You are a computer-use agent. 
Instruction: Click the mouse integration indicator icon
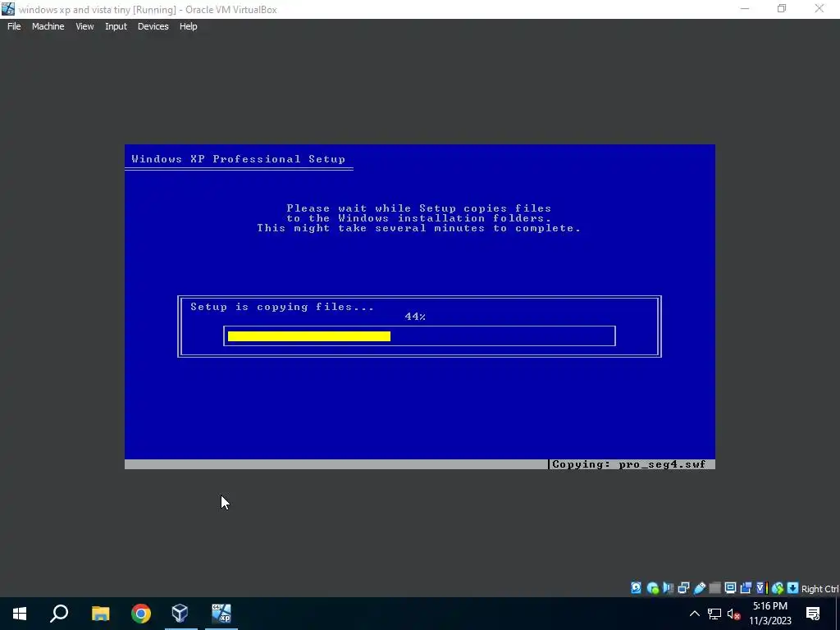pos(778,588)
